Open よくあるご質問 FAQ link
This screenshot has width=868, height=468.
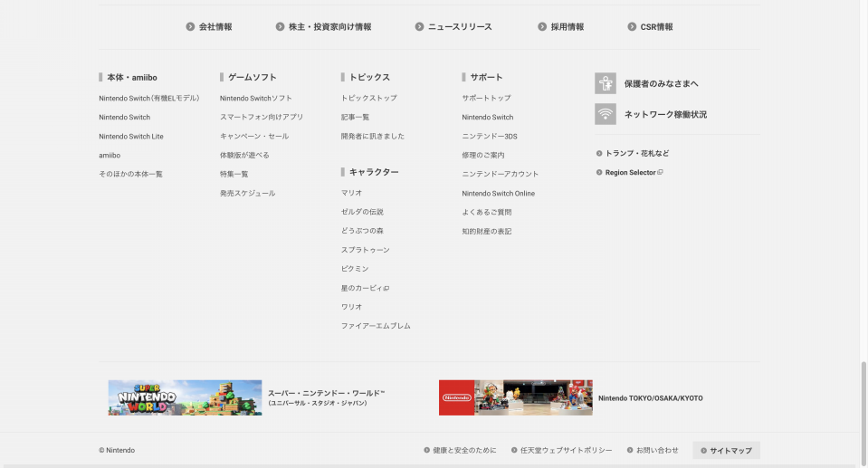click(487, 212)
